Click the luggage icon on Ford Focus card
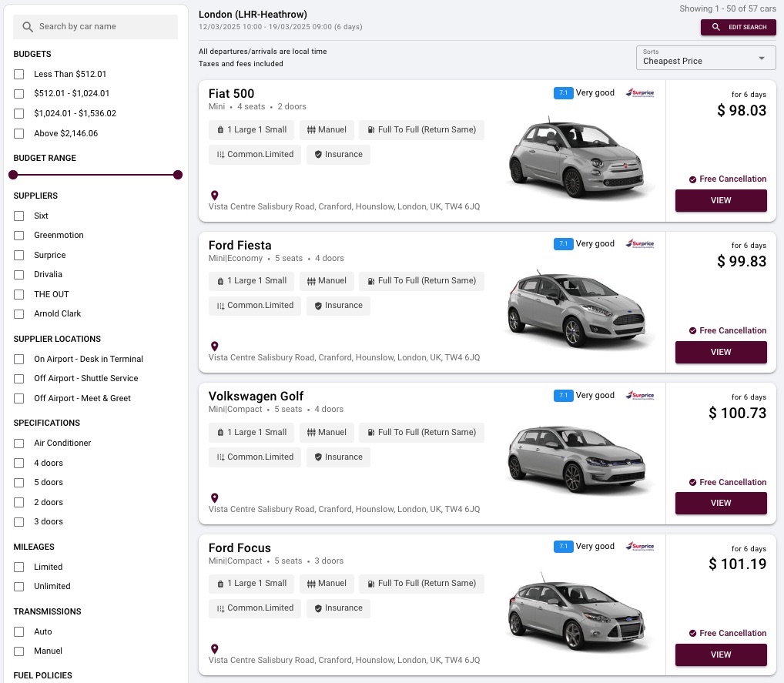The image size is (784, 683). 220,584
